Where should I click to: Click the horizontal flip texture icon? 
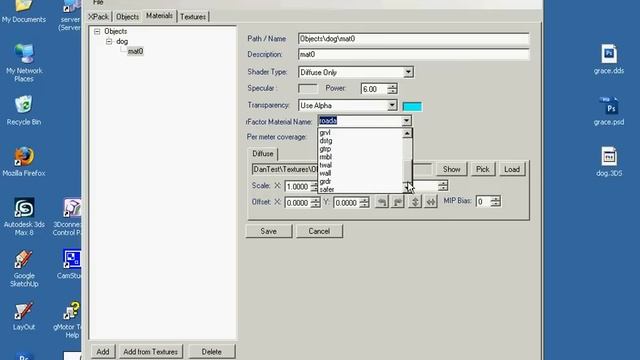[x=431, y=202]
